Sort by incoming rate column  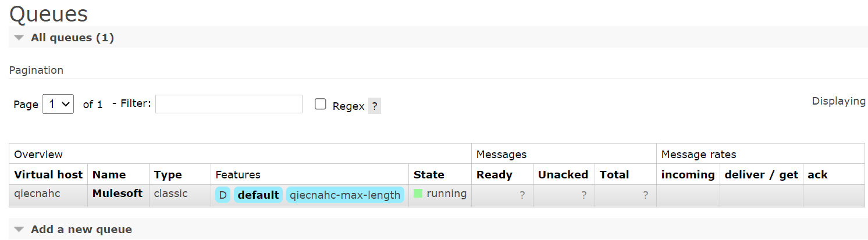(688, 174)
